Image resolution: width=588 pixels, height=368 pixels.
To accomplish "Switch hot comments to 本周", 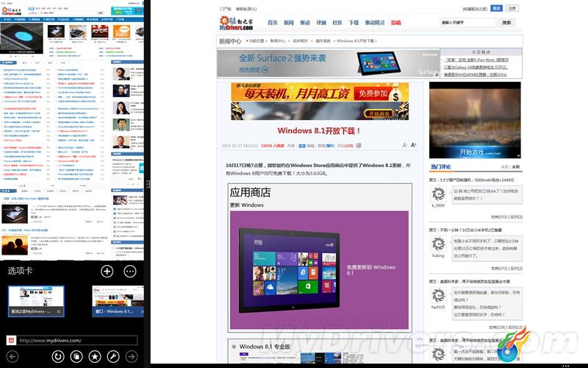I will [516, 167].
